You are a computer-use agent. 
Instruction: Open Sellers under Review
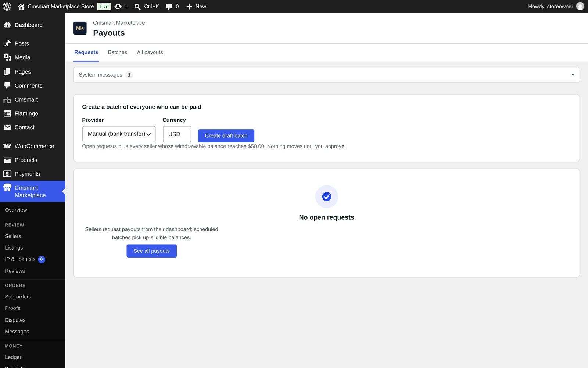pos(13,236)
